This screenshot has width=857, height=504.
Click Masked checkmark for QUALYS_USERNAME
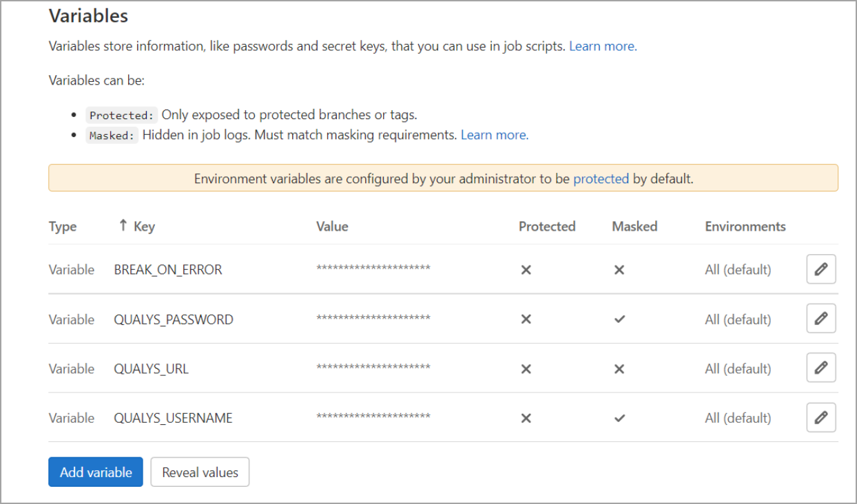[x=619, y=418]
